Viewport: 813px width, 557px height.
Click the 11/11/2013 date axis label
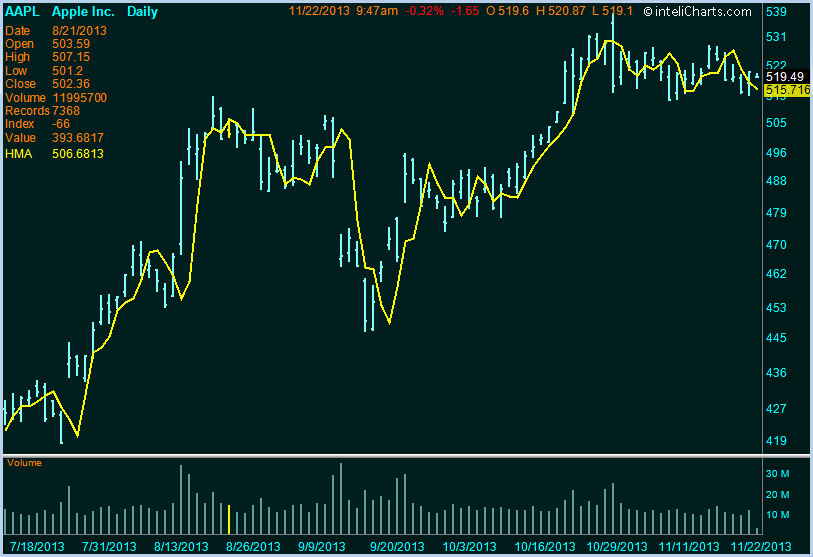click(689, 547)
